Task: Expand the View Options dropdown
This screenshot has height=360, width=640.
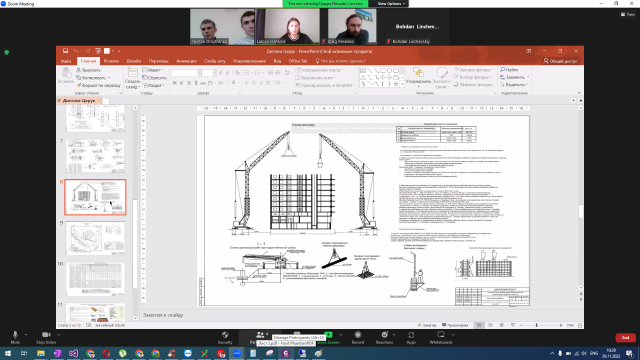Action: [x=391, y=4]
